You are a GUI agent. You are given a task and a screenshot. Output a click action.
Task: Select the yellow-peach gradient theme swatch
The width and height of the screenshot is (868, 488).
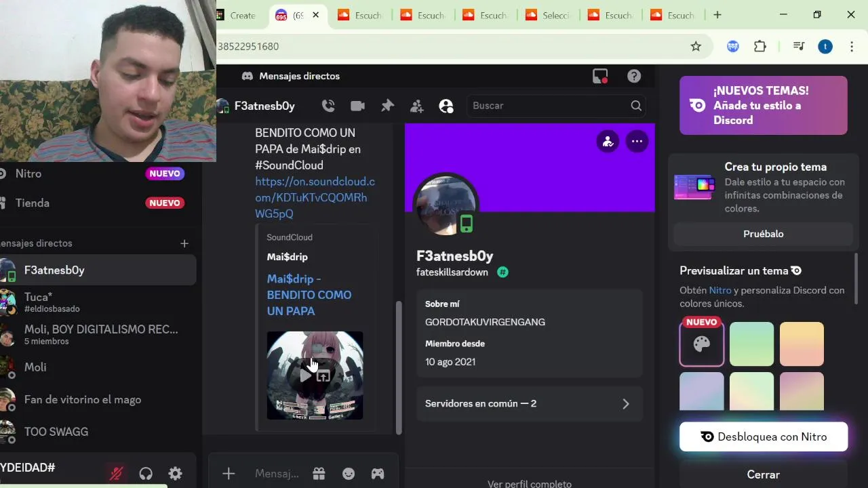[x=802, y=344]
